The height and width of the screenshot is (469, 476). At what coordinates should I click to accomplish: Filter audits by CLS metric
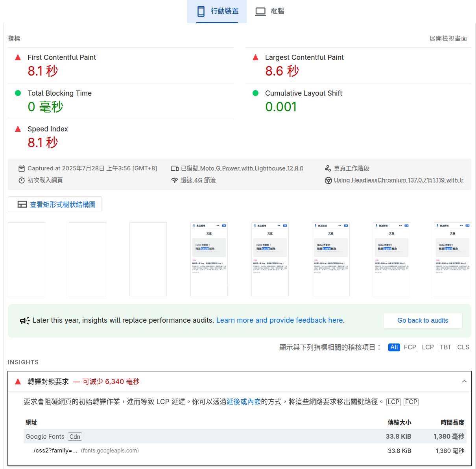(463, 347)
